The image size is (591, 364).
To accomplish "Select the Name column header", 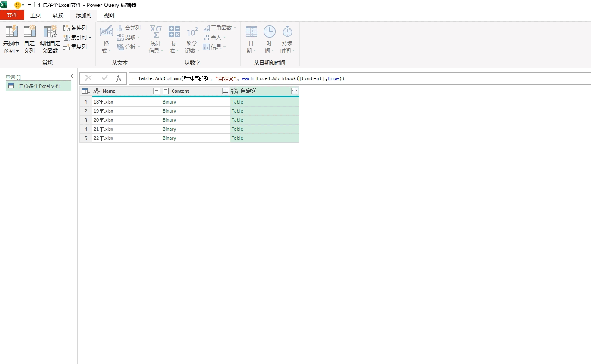I will click(126, 91).
